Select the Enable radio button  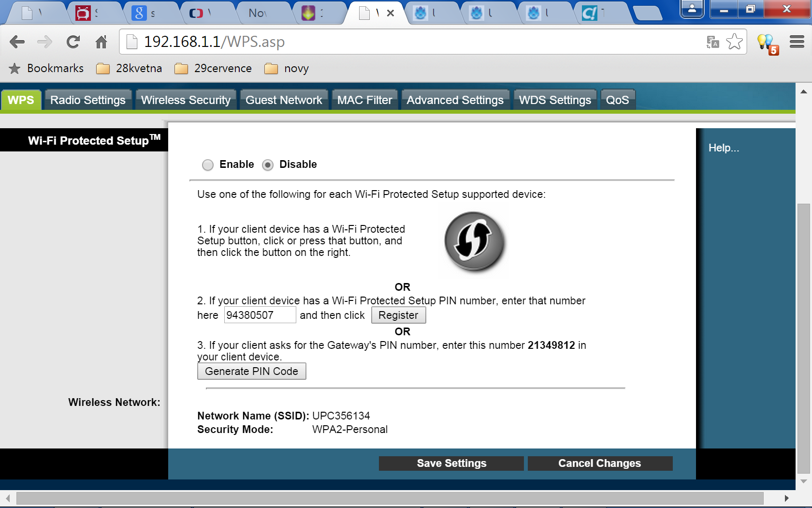click(x=208, y=165)
